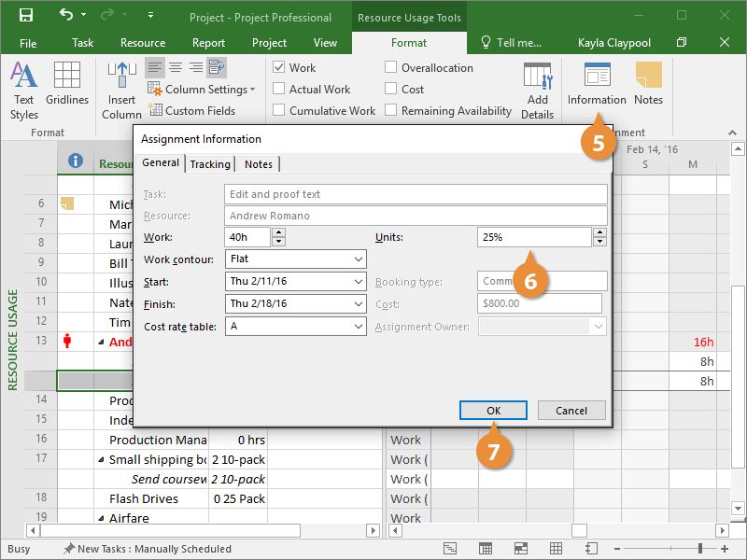747x560 pixels.
Task: Enable the Actual Work checkbox
Action: point(279,90)
